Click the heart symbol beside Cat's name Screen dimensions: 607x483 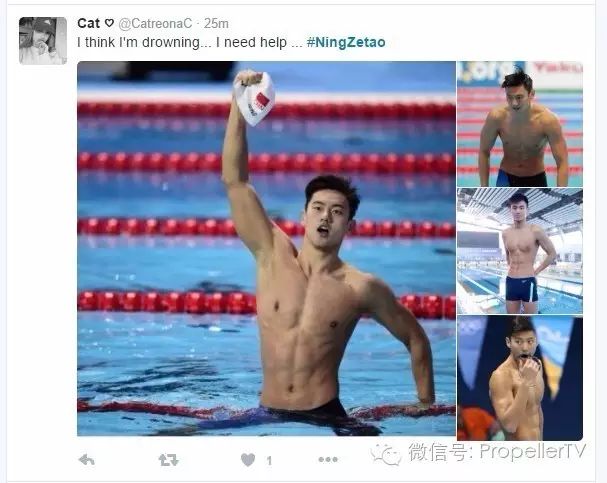[110, 23]
